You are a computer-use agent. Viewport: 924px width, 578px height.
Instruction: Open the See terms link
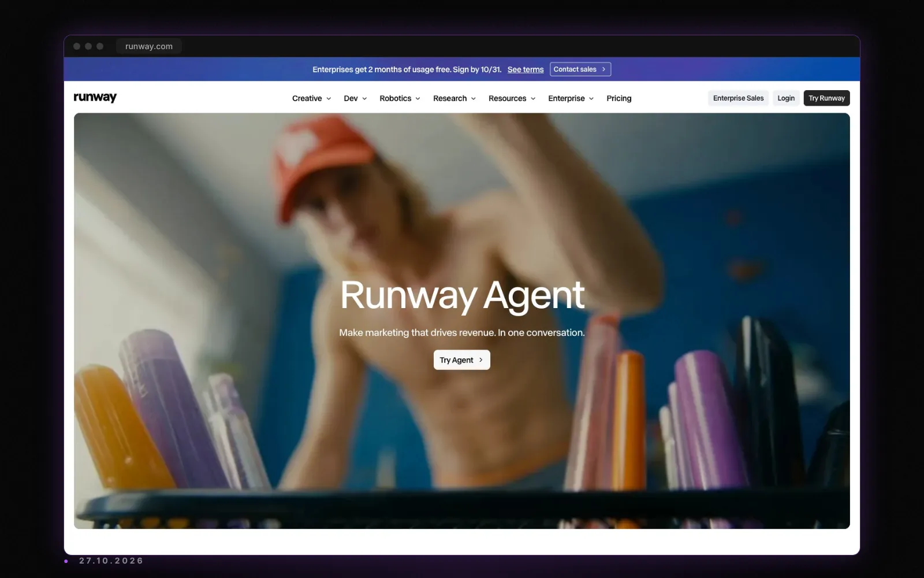(x=526, y=69)
